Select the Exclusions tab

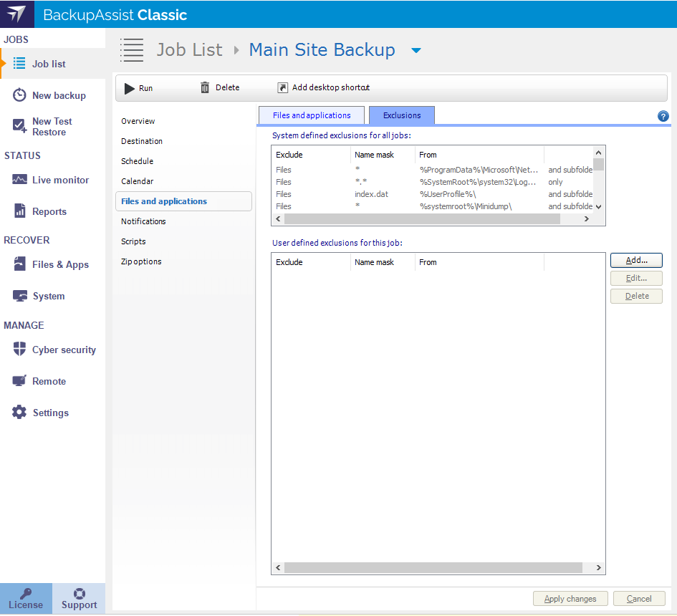(402, 115)
